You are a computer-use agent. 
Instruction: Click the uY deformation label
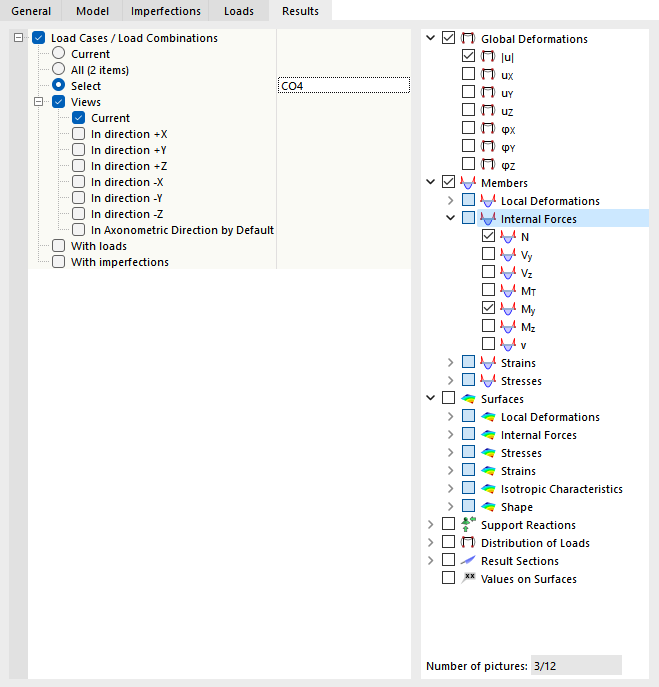[x=507, y=93]
